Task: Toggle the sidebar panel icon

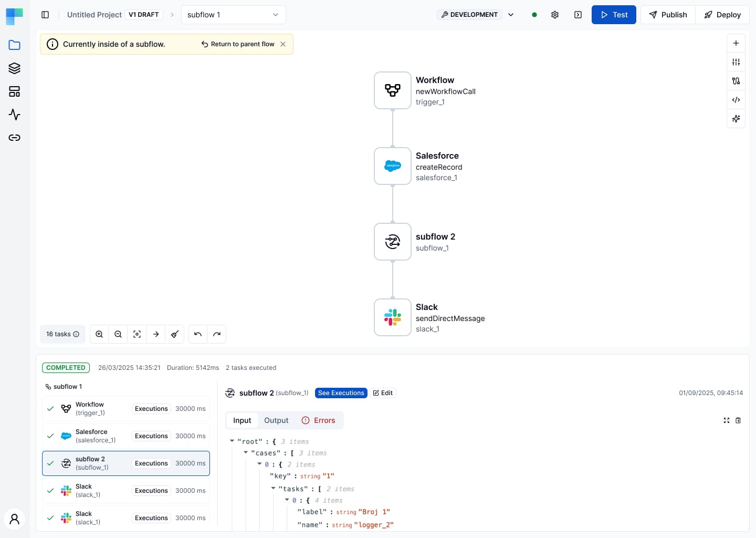Action: pyautogui.click(x=45, y=15)
